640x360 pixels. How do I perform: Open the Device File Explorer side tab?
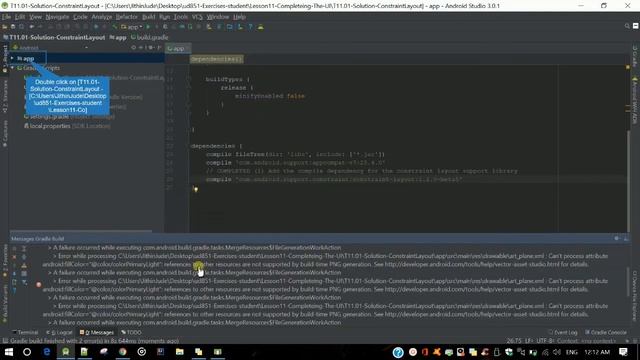point(635,296)
